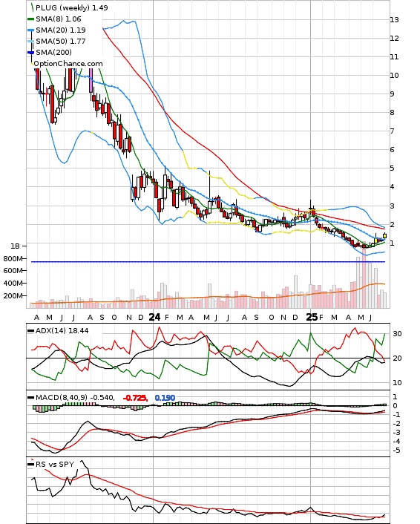Select the bold 24 year marker
The height and width of the screenshot is (524, 420).
(154, 317)
